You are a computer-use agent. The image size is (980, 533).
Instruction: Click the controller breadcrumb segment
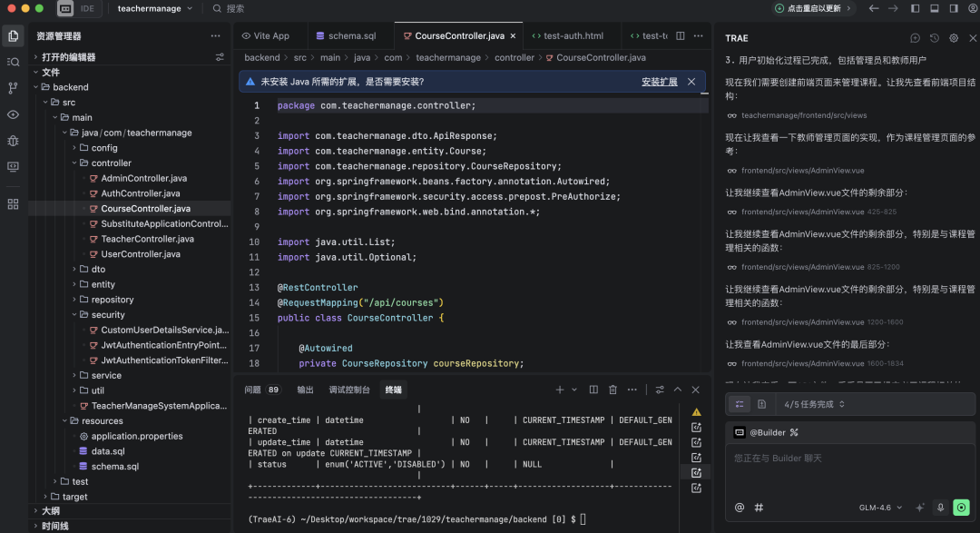(514, 57)
